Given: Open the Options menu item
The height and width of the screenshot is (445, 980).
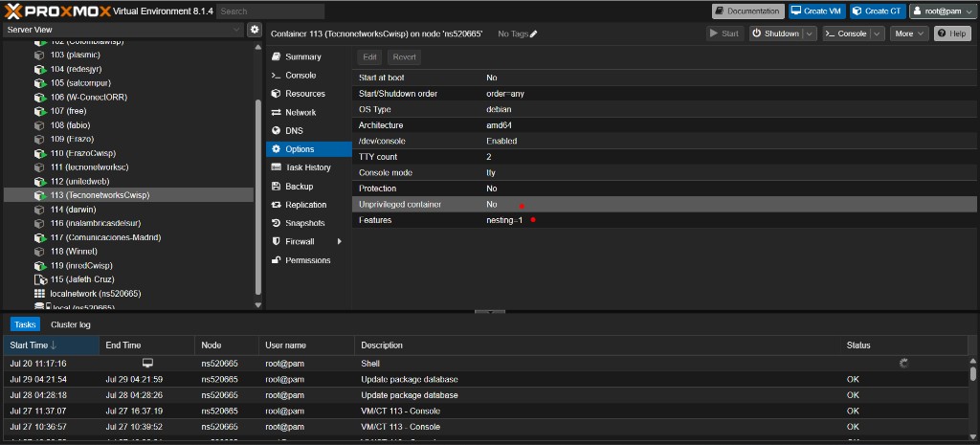Looking at the screenshot, I should 309,149.
